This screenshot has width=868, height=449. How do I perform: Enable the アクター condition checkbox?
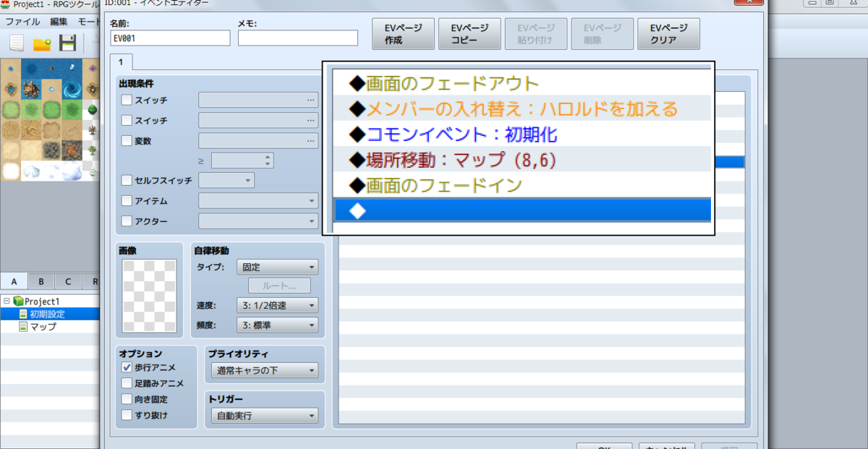[127, 221]
